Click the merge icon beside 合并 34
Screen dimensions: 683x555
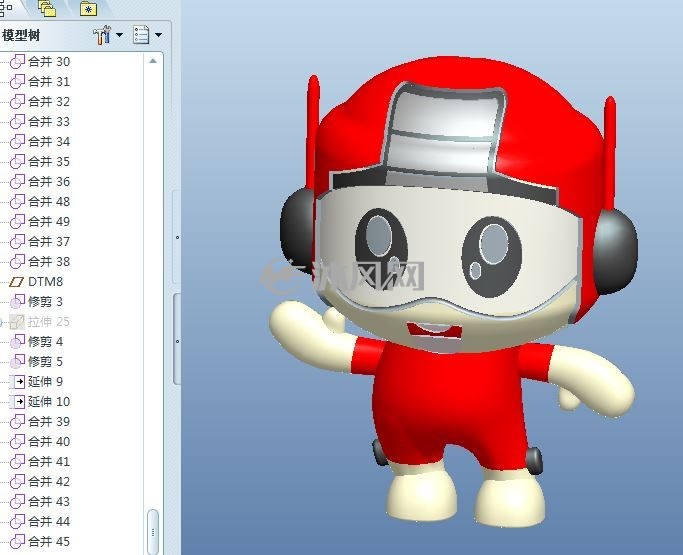click(17, 142)
